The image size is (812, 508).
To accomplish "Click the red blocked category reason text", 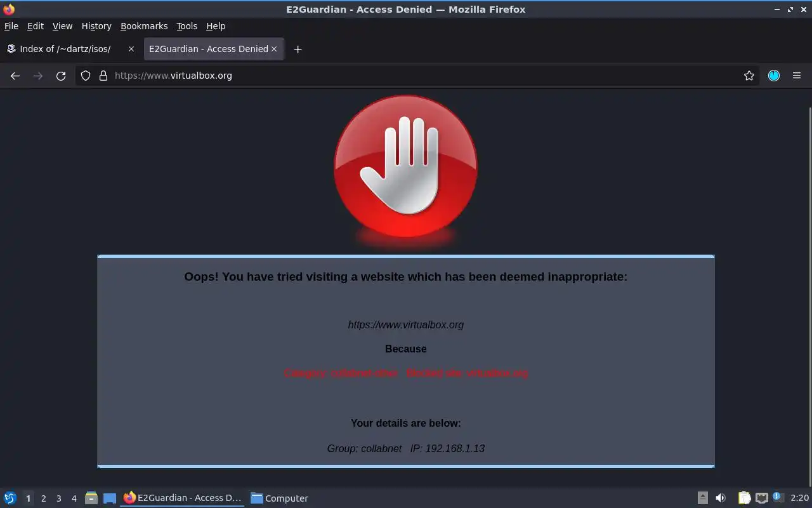I will coord(406,373).
